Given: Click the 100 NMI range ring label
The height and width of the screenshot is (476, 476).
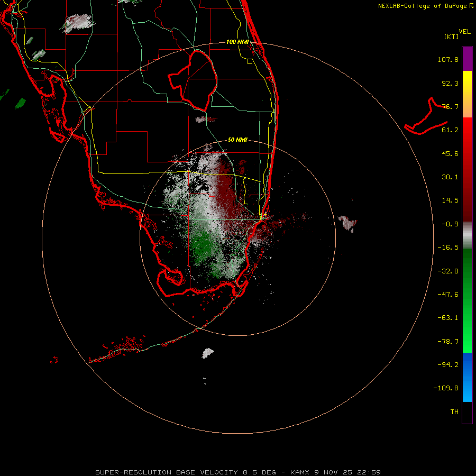Looking at the screenshot, I should tap(237, 42).
